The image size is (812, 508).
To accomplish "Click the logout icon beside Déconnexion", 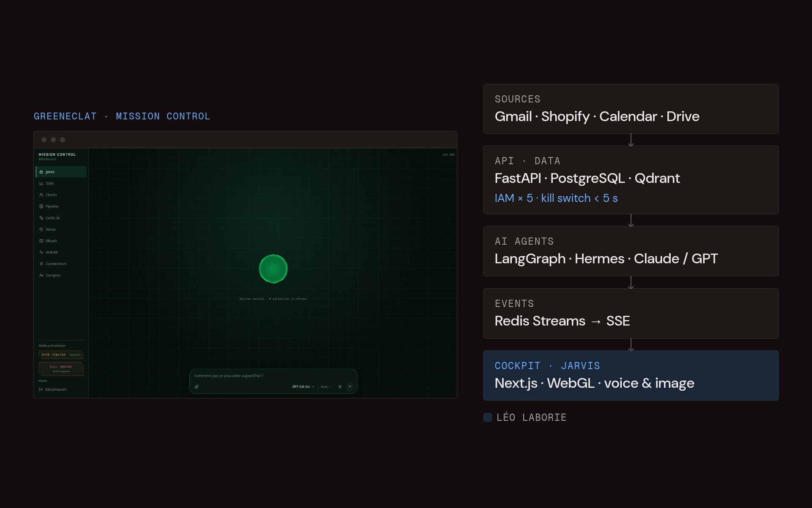I will [41, 389].
